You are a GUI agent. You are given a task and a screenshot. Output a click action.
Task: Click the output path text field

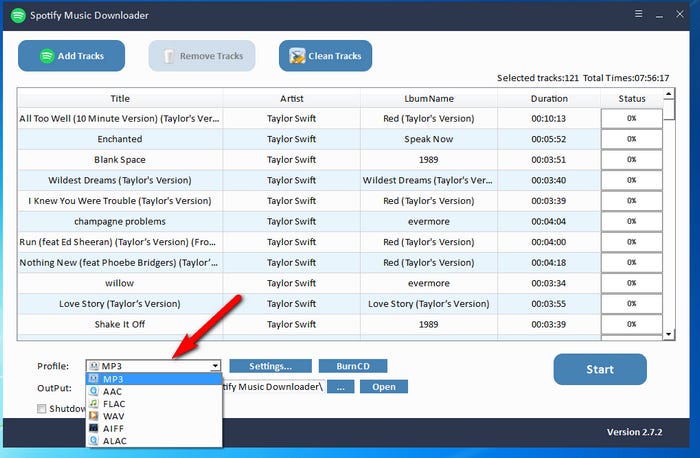[273, 387]
